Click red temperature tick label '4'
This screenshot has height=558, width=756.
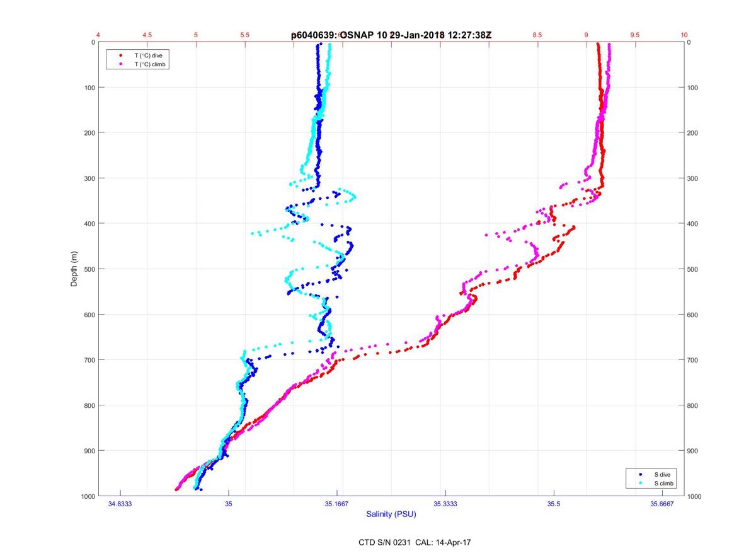click(x=98, y=35)
